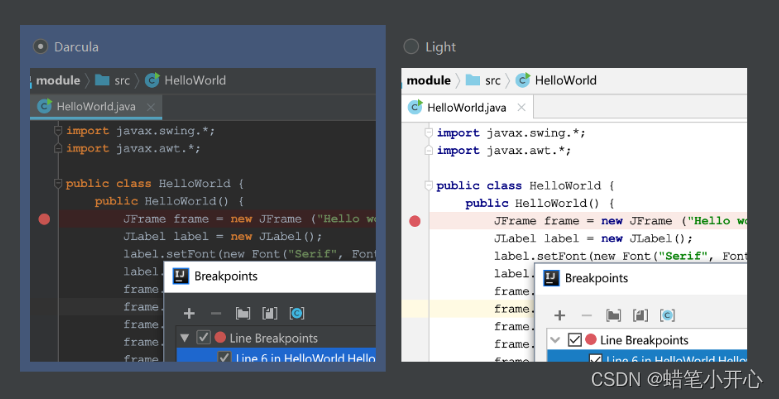Click Breakpoints dialog title in Darcula preview

226,276
